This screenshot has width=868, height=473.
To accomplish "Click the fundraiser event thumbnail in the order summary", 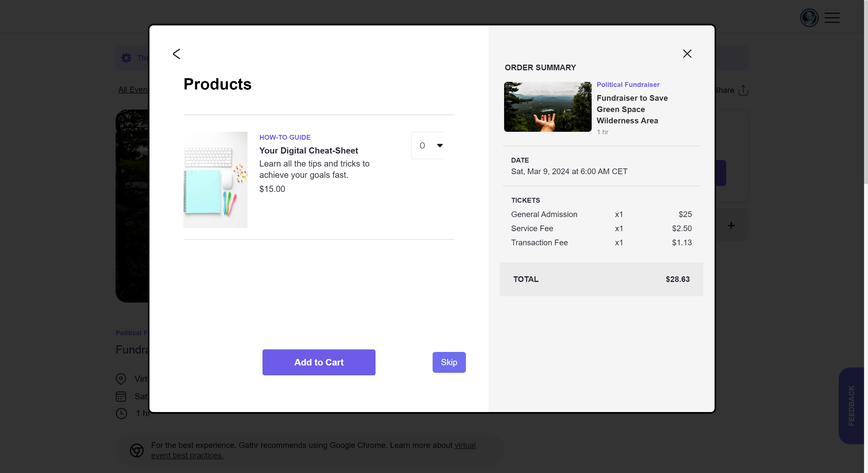I will 548,107.
